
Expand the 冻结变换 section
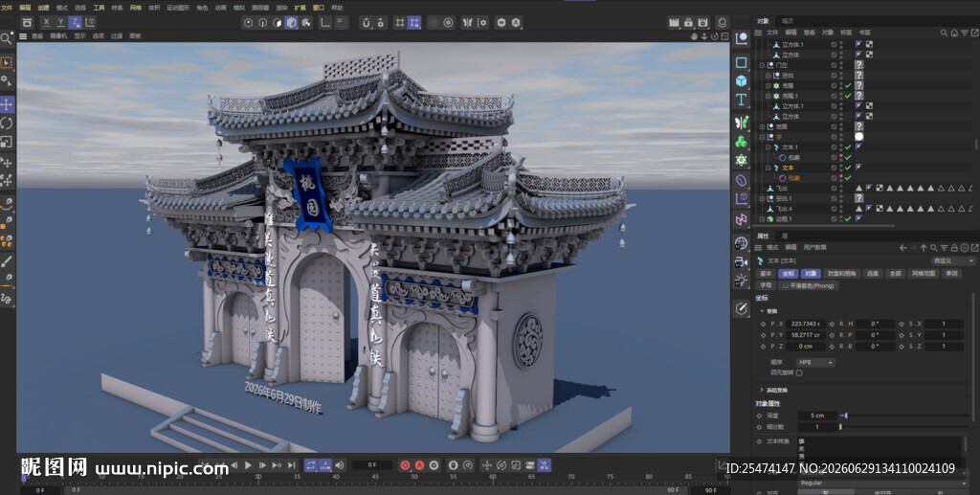761,390
